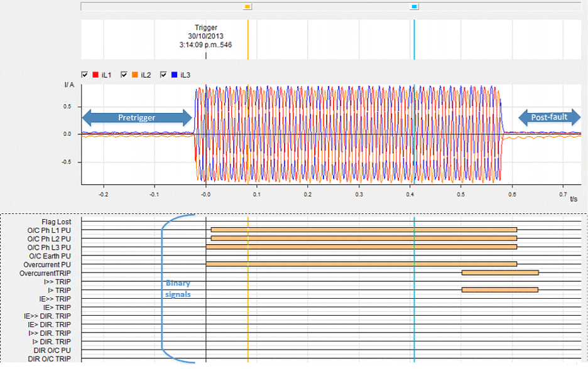Select the cyan marker handle on overview bar
The height and width of the screenshot is (369, 588).
point(413,6)
